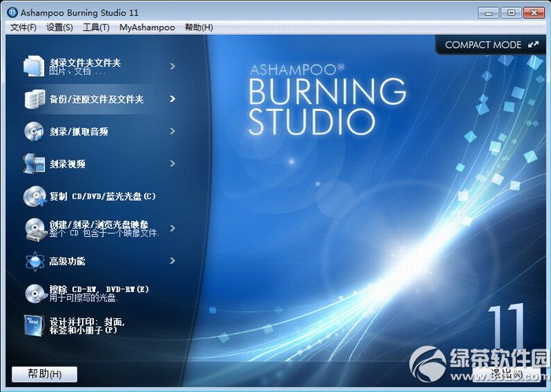Open the 工具(T) menu
Viewport: 551px width, 392px height.
click(96, 28)
